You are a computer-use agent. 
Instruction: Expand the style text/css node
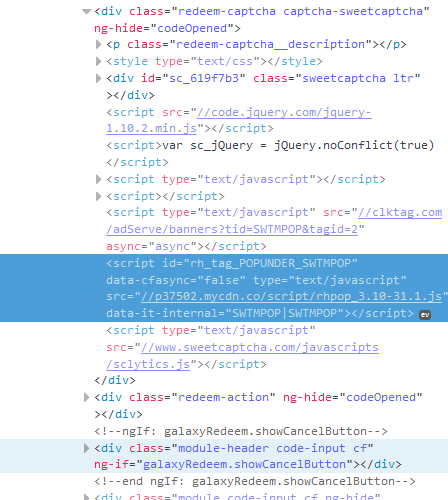click(x=98, y=61)
